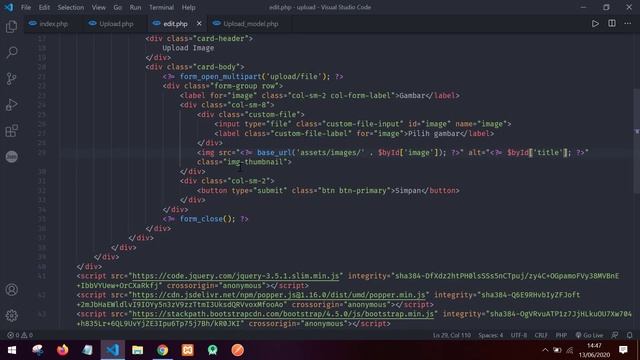This screenshot has width=640, height=360.
Task: Open the Windows Start menu
Action: (x=12, y=350)
